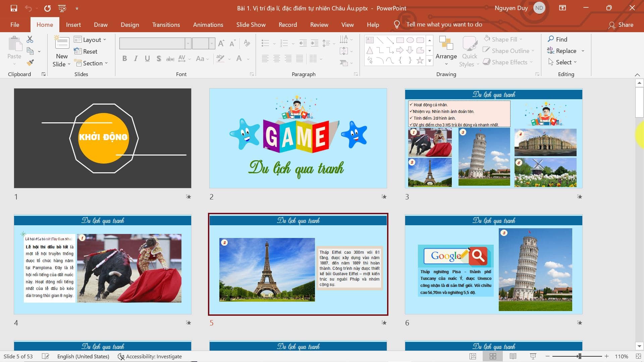
Task: Switch to the Animations tab
Action: [x=208, y=24]
